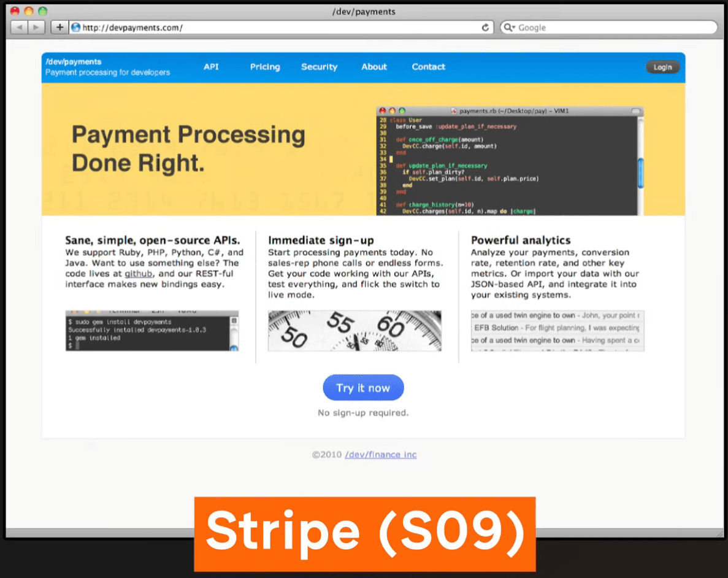The image size is (728, 578).
Task: Click the 'Powerful analytics' heading
Action: (521, 240)
